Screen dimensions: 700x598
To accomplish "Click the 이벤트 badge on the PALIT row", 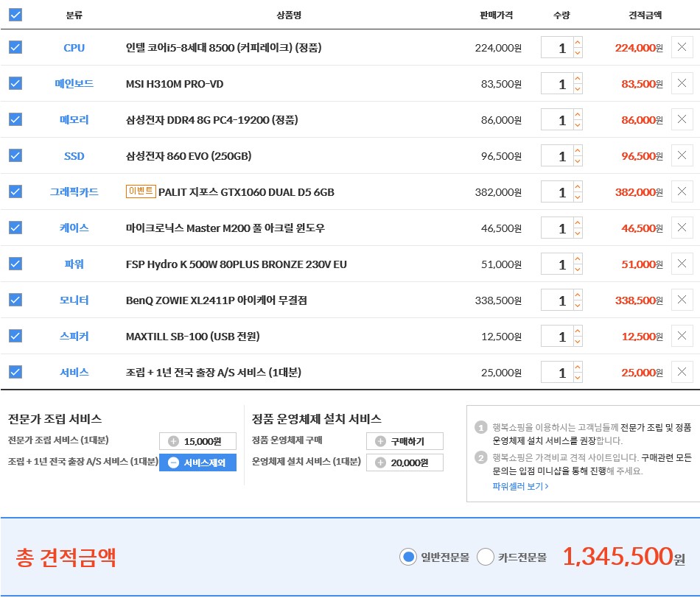I will pyautogui.click(x=141, y=191).
